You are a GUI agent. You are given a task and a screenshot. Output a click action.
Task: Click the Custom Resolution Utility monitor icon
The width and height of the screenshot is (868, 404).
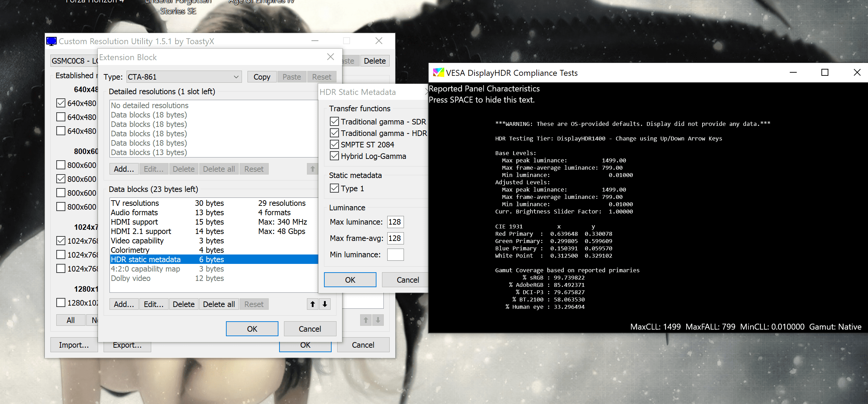[51, 41]
